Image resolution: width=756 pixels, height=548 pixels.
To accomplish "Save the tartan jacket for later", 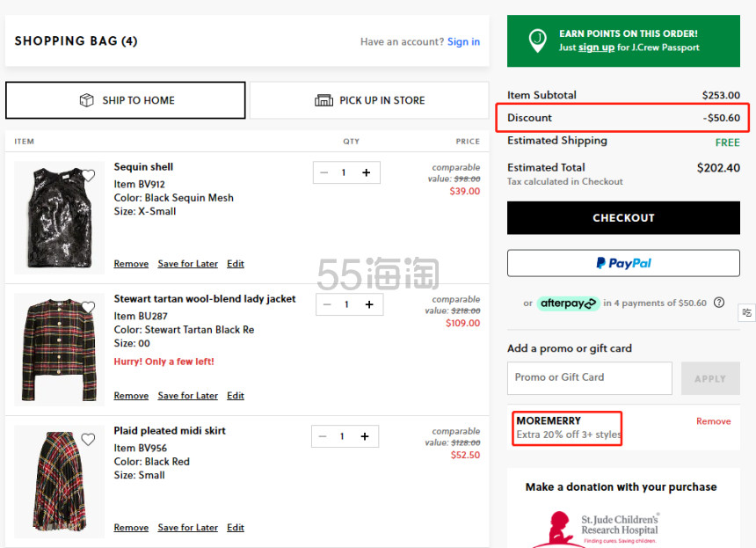I will tap(187, 396).
